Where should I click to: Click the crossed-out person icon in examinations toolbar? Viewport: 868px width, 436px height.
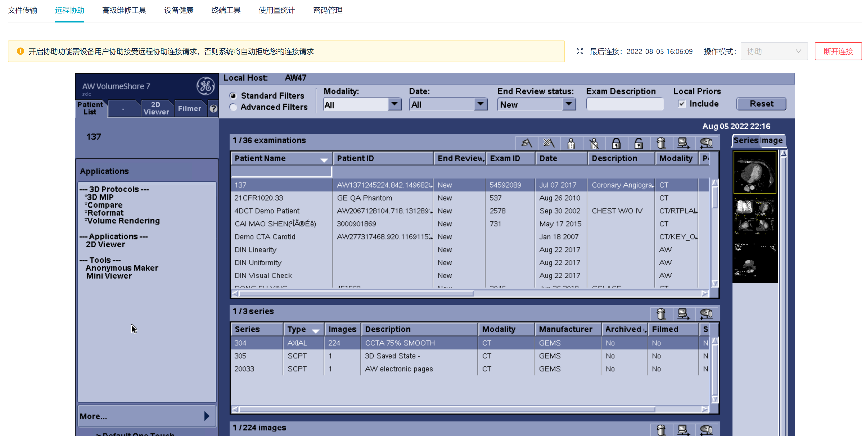[594, 143]
